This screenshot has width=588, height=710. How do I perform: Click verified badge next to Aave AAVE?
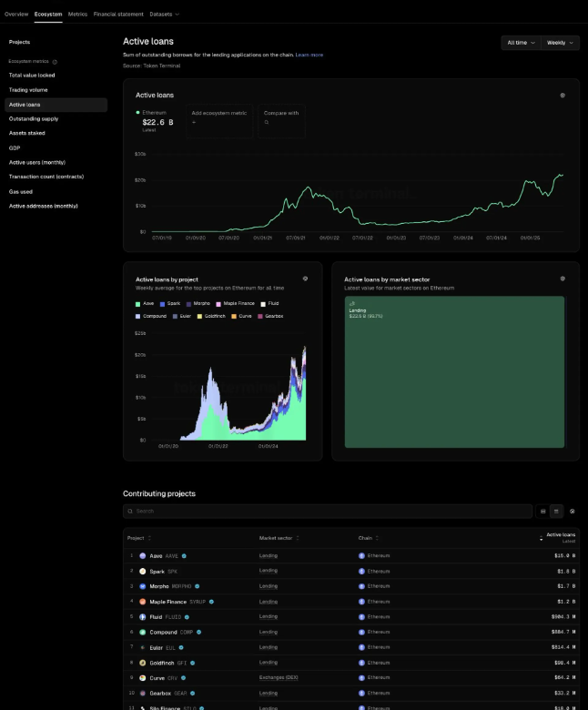(x=184, y=556)
